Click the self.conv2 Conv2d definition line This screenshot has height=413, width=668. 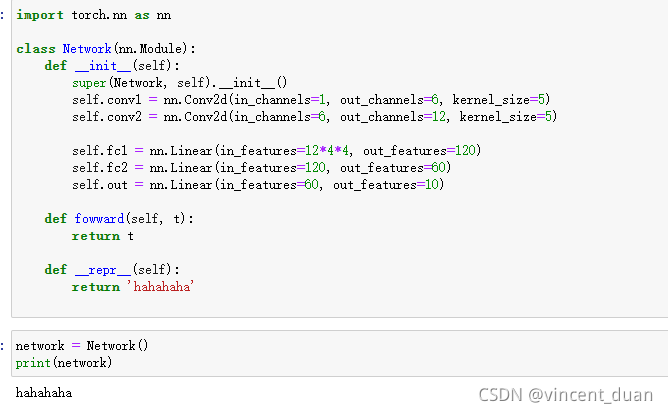[x=314, y=116]
